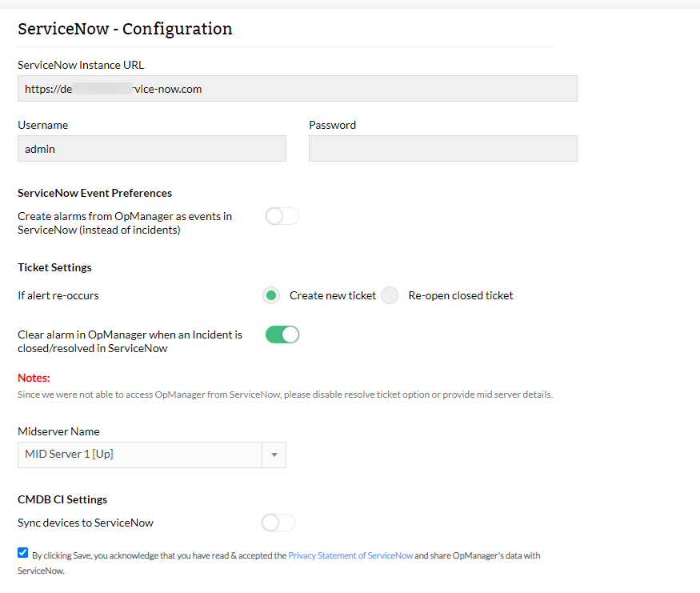Choose the Re-open closed ticket option

coord(390,295)
